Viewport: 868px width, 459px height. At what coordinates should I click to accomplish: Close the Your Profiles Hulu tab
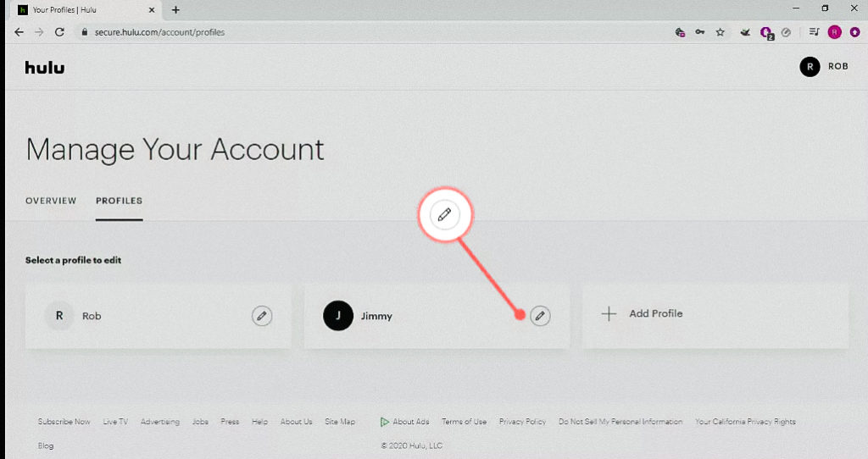tap(152, 10)
